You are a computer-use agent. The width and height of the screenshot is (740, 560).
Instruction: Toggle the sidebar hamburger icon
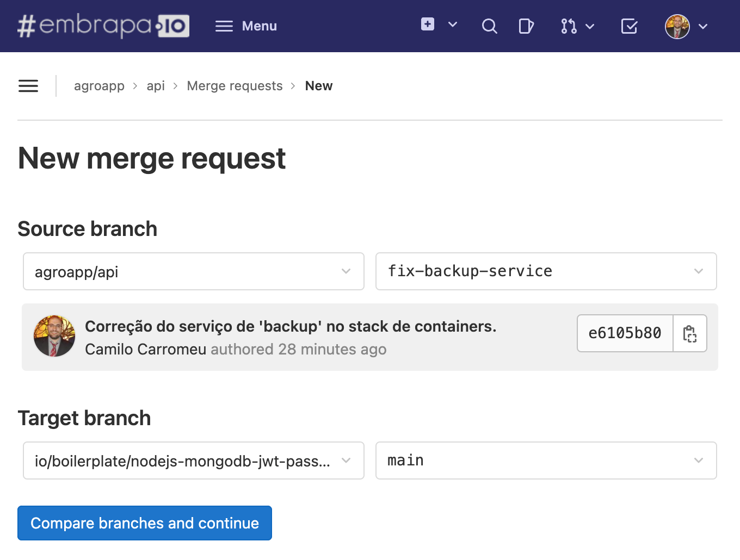pos(28,86)
